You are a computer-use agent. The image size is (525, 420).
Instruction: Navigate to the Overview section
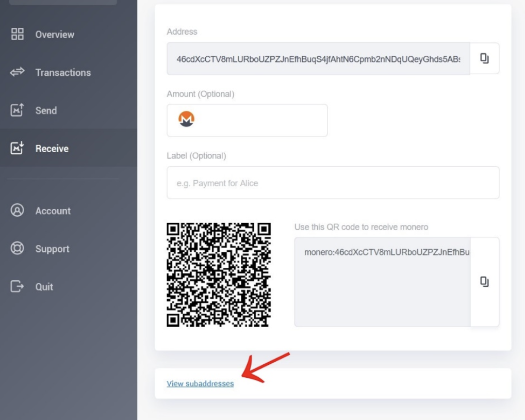coord(54,34)
